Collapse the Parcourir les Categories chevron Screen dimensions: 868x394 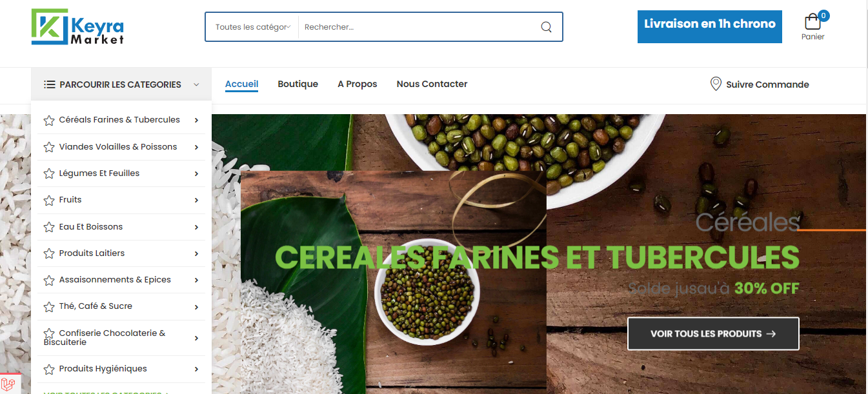196,84
